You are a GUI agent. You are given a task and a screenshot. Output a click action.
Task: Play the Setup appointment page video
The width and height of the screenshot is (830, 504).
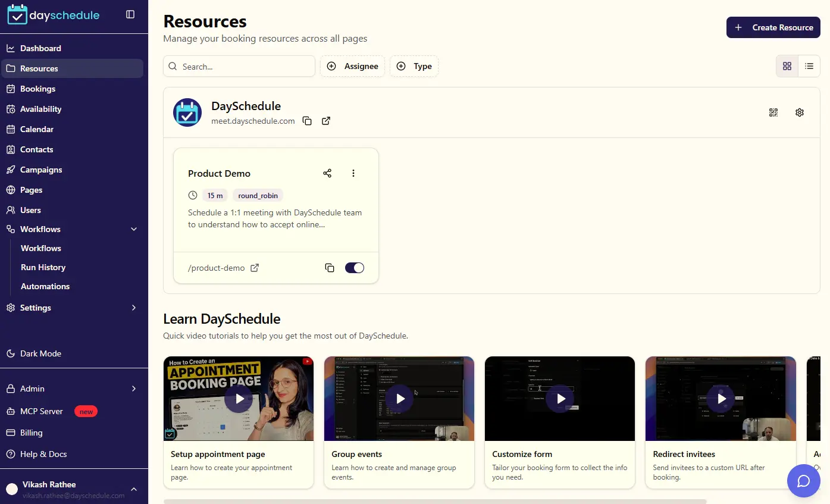click(x=239, y=399)
